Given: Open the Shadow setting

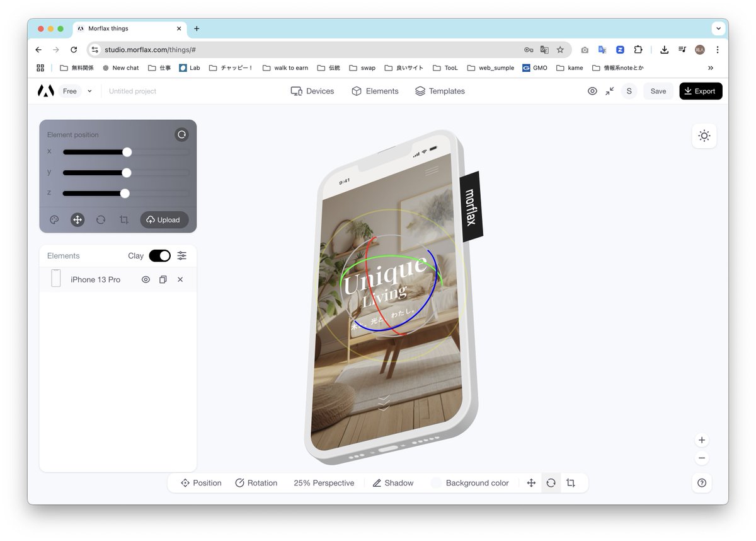Looking at the screenshot, I should [392, 483].
